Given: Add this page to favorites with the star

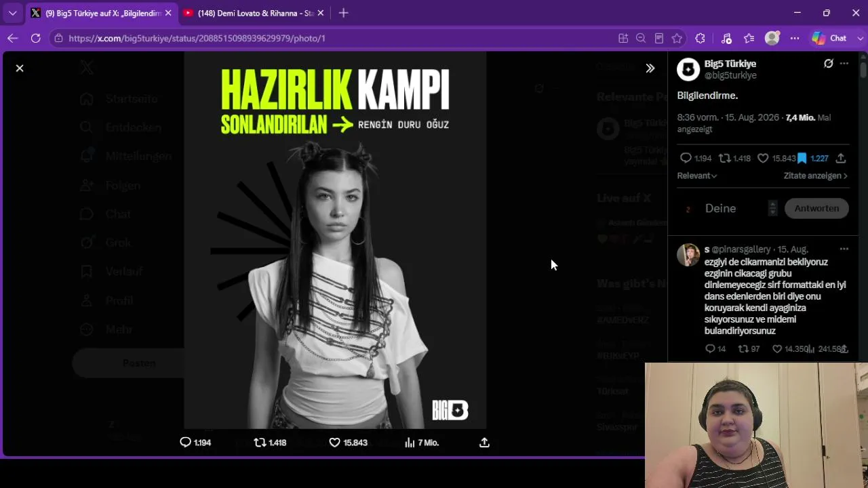Looking at the screenshot, I should point(677,38).
